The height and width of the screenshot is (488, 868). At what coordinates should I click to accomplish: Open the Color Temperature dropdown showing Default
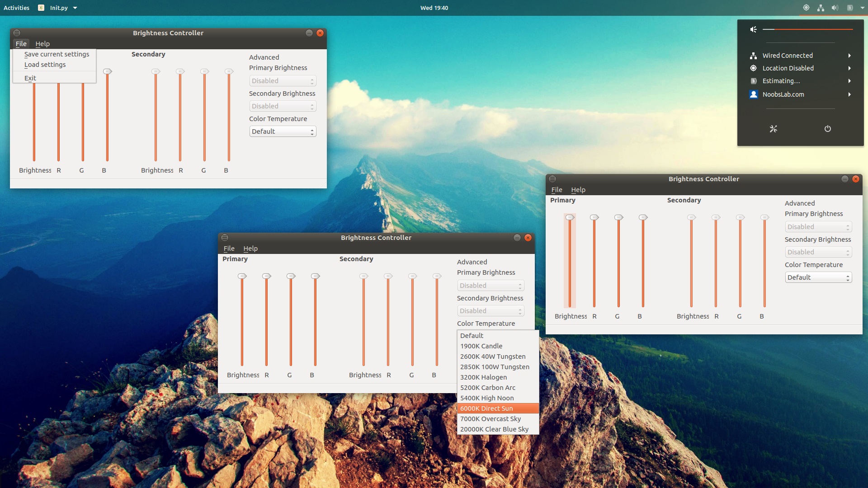tap(283, 131)
